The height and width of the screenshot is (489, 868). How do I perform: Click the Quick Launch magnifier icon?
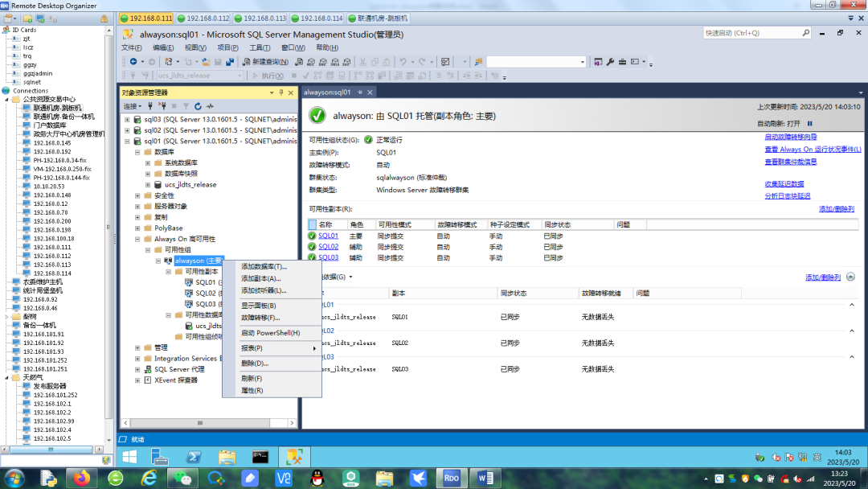pyautogui.click(x=806, y=33)
